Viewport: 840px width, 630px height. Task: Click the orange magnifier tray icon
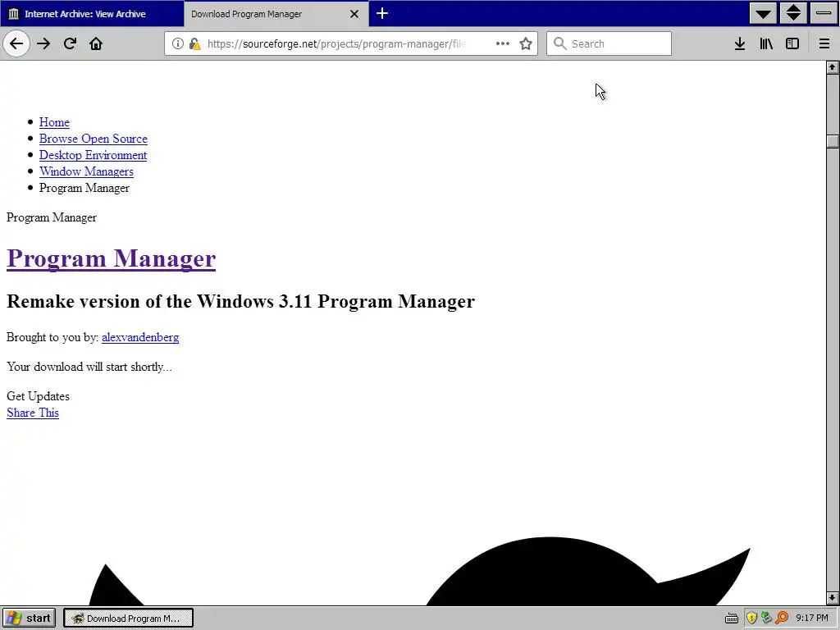pos(782,618)
